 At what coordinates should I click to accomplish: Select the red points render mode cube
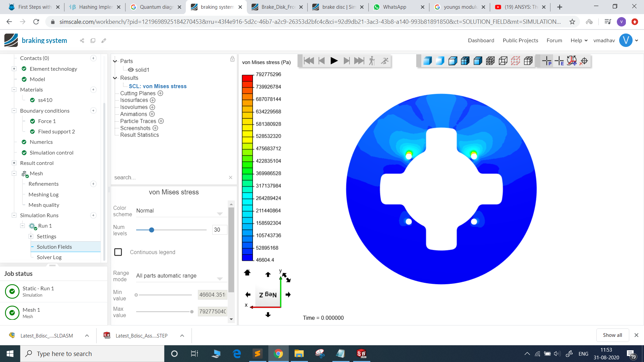[x=516, y=61]
